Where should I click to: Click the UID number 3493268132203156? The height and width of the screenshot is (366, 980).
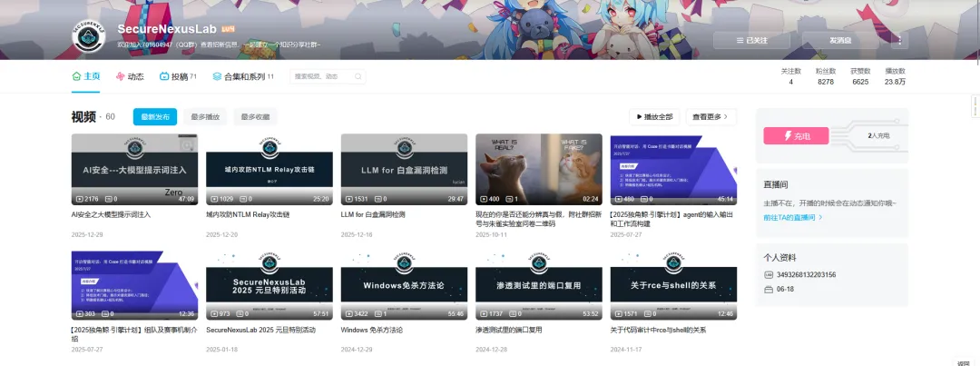pos(807,274)
